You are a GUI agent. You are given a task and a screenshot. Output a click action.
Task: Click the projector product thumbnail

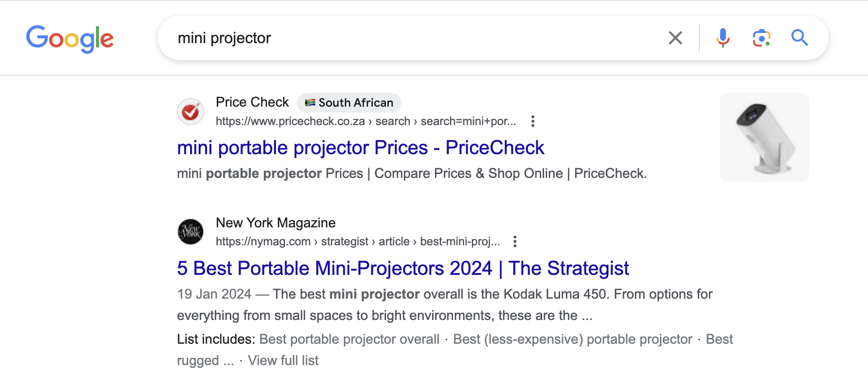764,137
